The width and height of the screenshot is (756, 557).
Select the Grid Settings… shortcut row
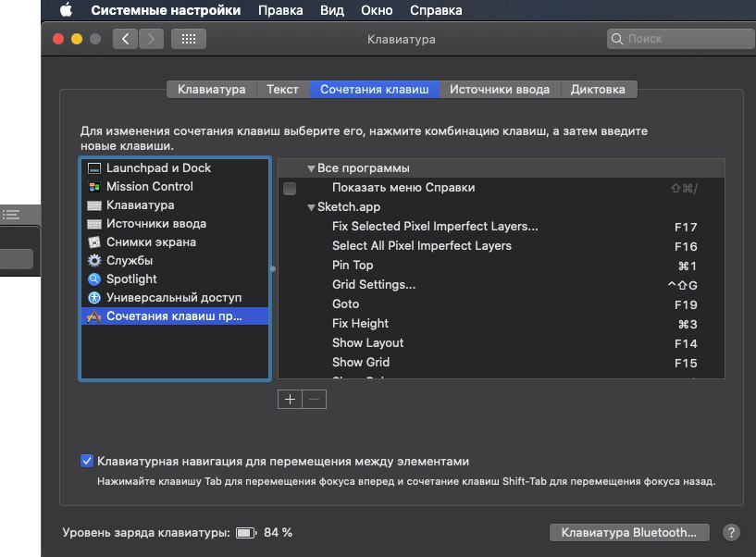(x=502, y=285)
